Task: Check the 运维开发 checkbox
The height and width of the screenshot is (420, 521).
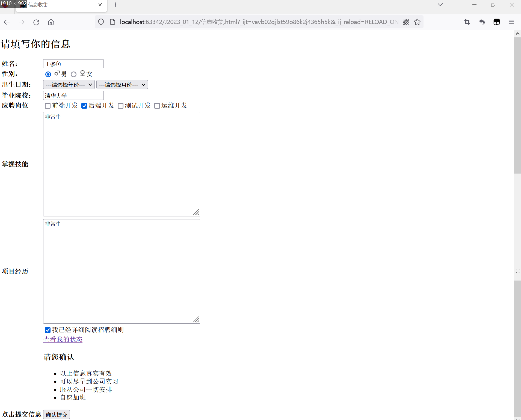Action: (157, 106)
